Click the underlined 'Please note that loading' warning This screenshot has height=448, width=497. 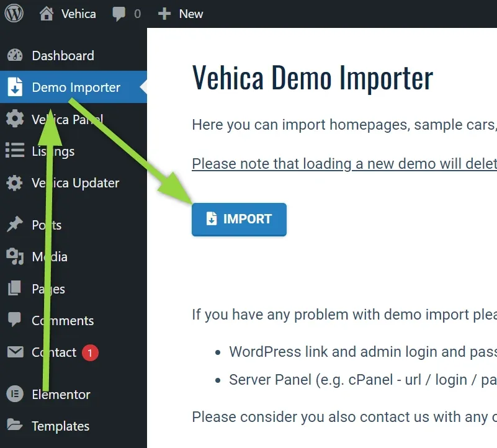[344, 164]
